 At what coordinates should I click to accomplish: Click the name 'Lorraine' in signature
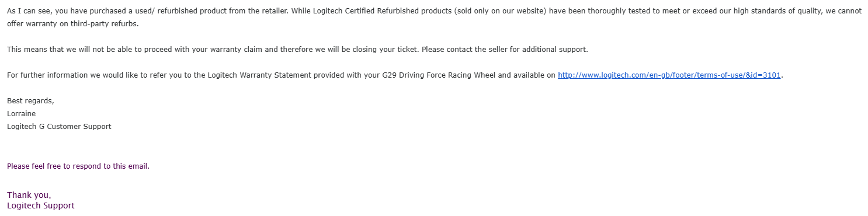coord(22,114)
